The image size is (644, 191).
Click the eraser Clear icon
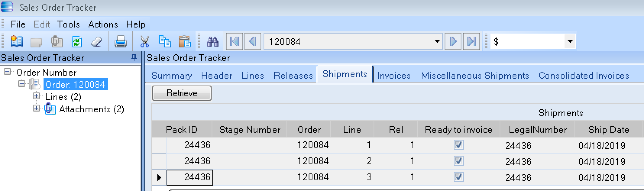point(96,41)
